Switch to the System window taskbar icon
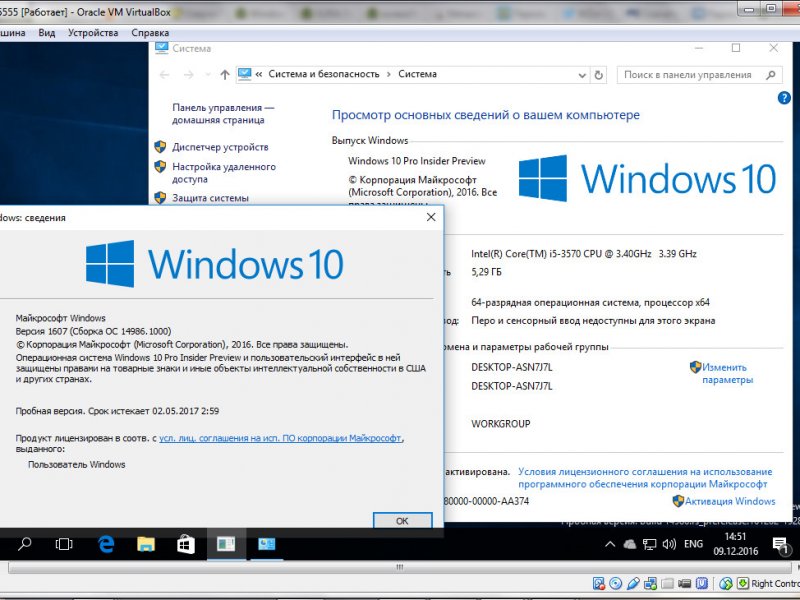800x600 pixels. click(x=266, y=544)
